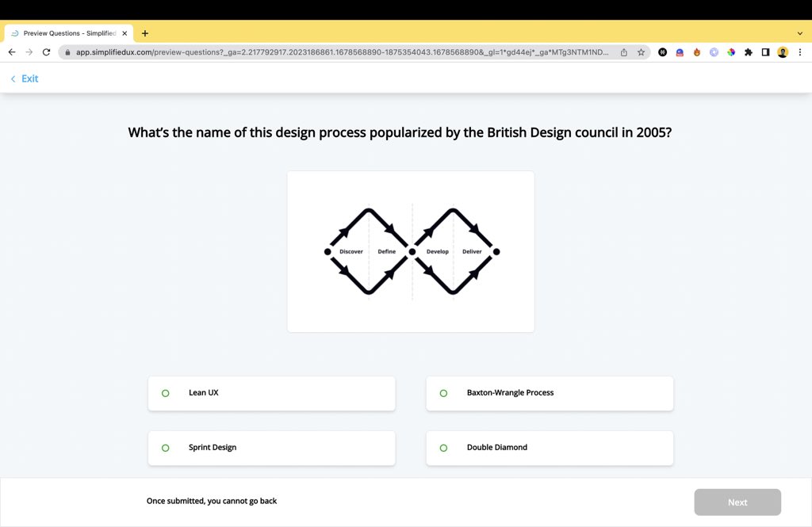Click the colorful pinwheel extension icon
The image size is (812, 527).
click(x=731, y=52)
